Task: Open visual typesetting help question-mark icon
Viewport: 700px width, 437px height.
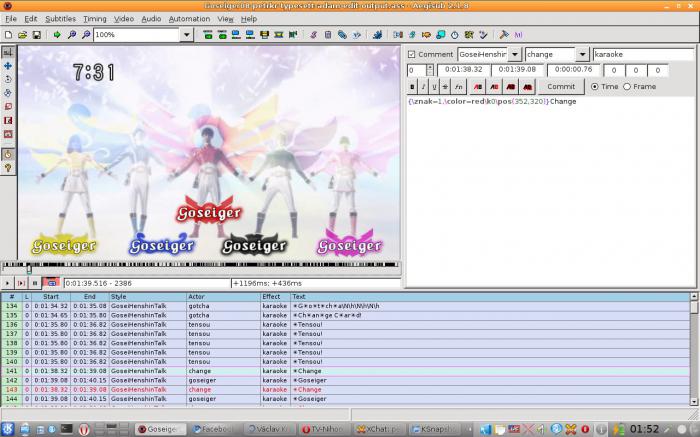Action: pyautogui.click(x=8, y=168)
